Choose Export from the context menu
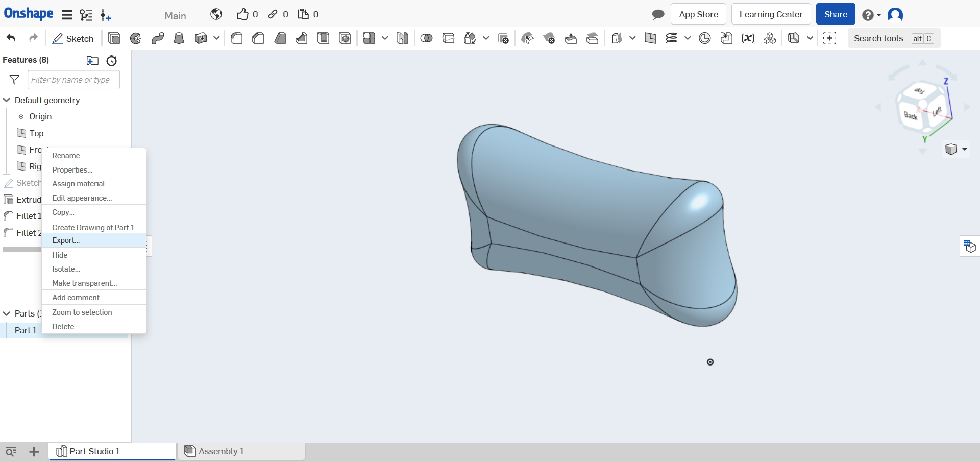This screenshot has width=980, height=462. tap(66, 240)
